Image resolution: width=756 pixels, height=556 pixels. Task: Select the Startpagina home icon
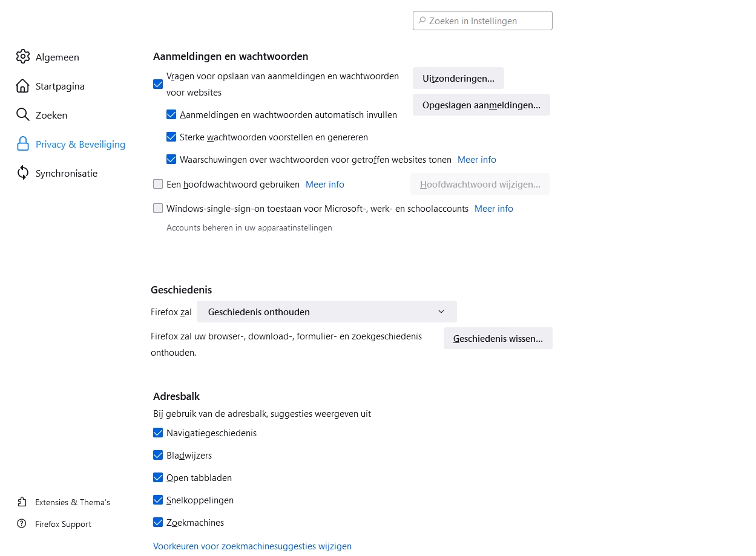(22, 86)
